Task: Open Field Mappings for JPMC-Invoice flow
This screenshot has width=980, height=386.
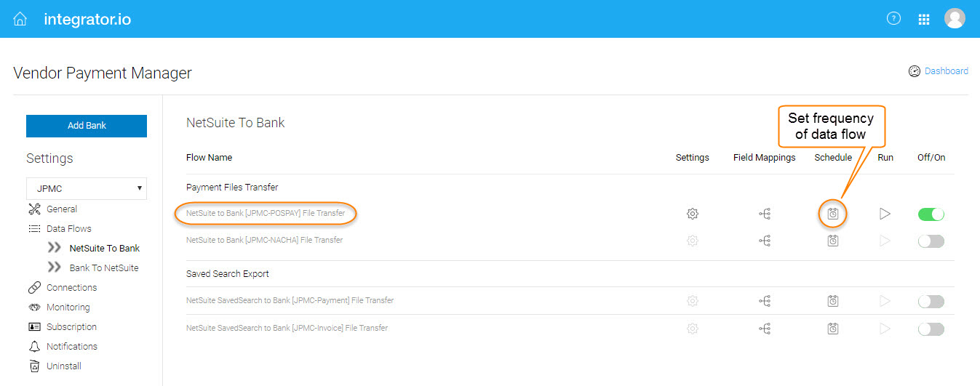Action: pos(765,329)
